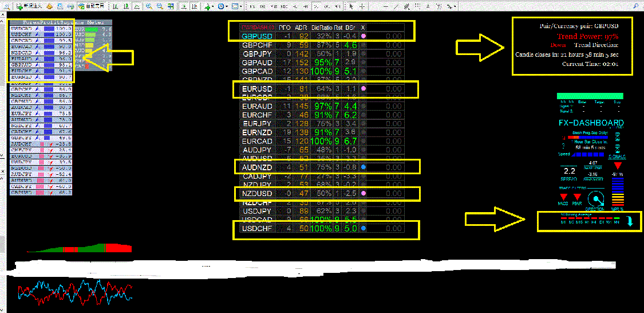Screen dimensions: 644x313
Task: Open the New Order button
Action: click(29, 6)
